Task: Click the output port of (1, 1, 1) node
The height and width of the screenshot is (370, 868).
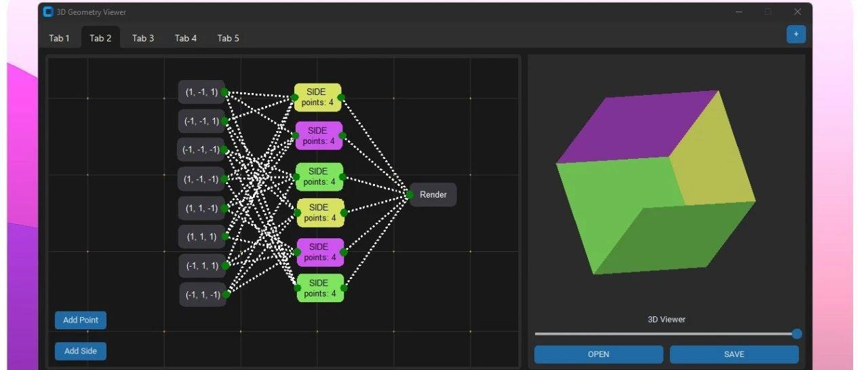Action: [x=224, y=236]
